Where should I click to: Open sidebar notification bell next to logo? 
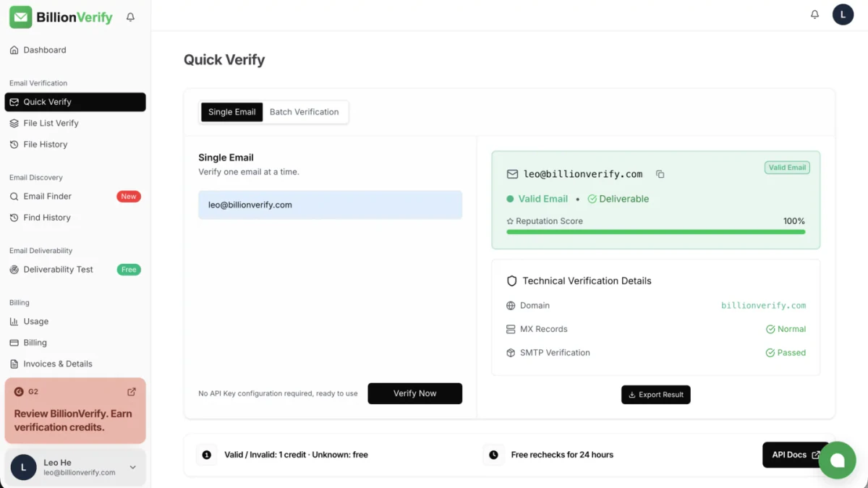130,17
